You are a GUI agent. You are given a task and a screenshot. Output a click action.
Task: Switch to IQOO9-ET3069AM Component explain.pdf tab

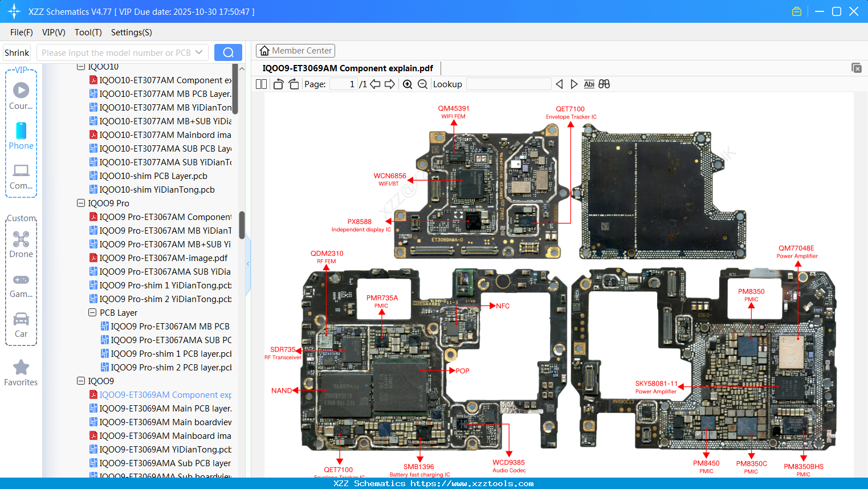click(349, 68)
